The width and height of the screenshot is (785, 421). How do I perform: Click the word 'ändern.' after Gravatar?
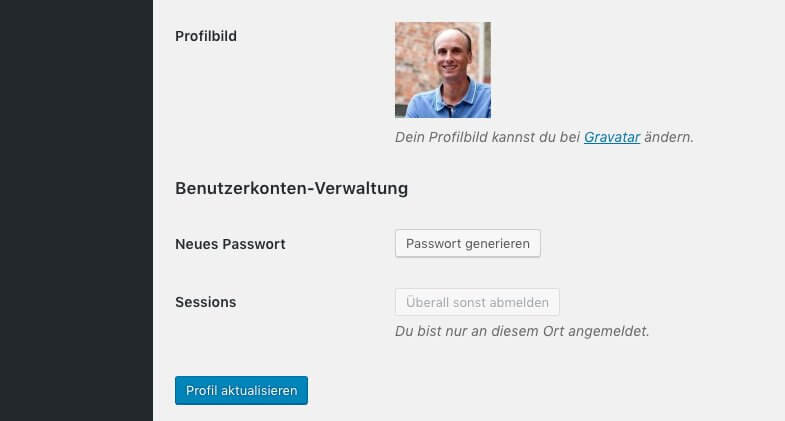(669, 137)
